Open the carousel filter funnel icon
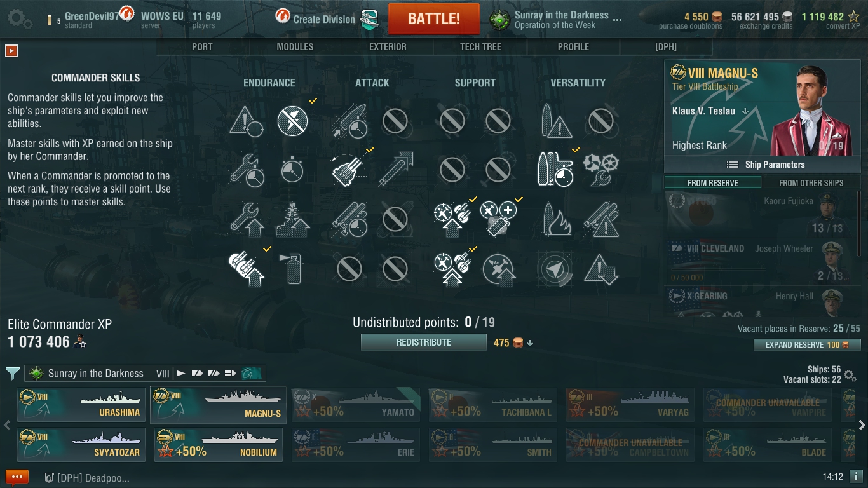 [12, 373]
